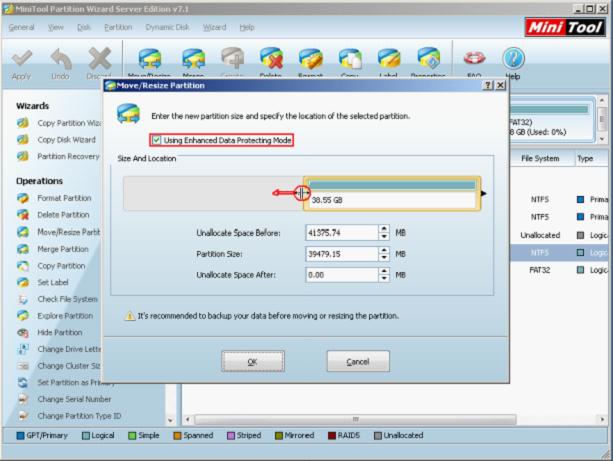The image size is (613, 461).
Task: Select the FAT32 row in partition list
Action: (x=560, y=270)
